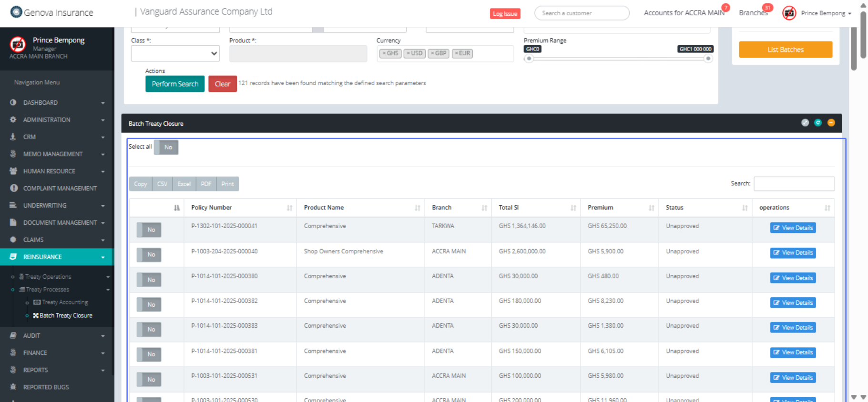
Task: Expand the Underwriting menu arrow
Action: point(103,206)
